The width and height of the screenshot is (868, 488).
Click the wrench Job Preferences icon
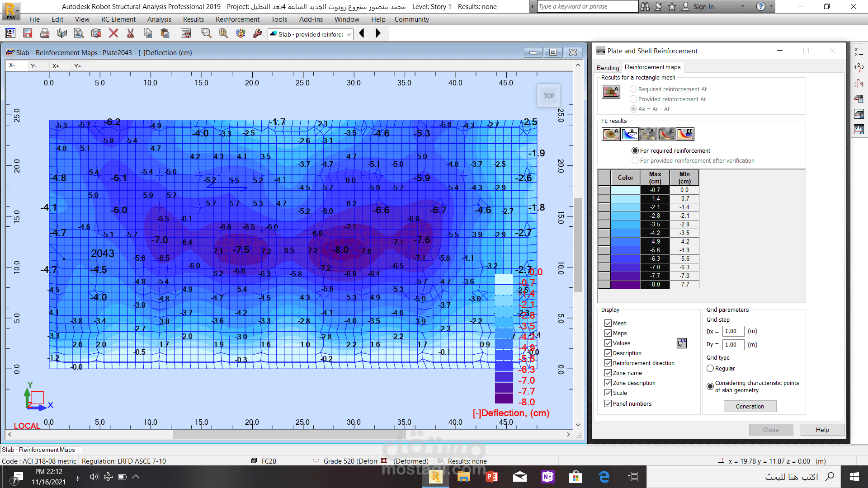coord(257,33)
